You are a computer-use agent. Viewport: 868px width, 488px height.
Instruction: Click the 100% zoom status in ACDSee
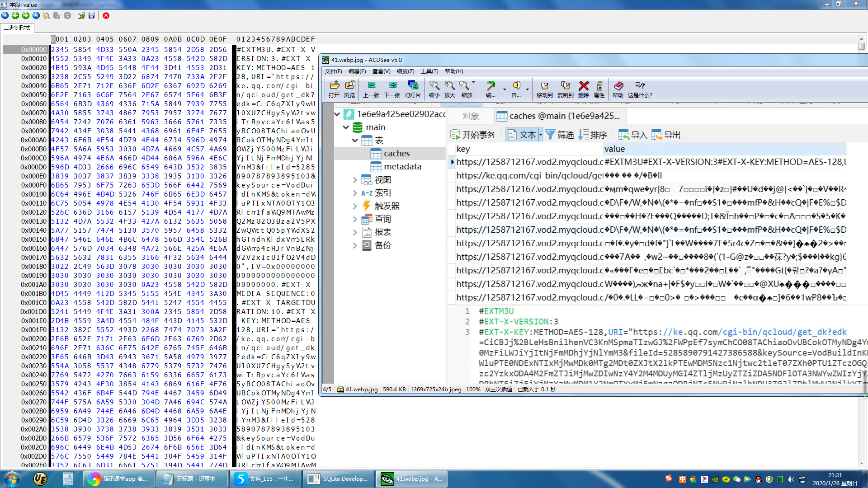pyautogui.click(x=473, y=389)
